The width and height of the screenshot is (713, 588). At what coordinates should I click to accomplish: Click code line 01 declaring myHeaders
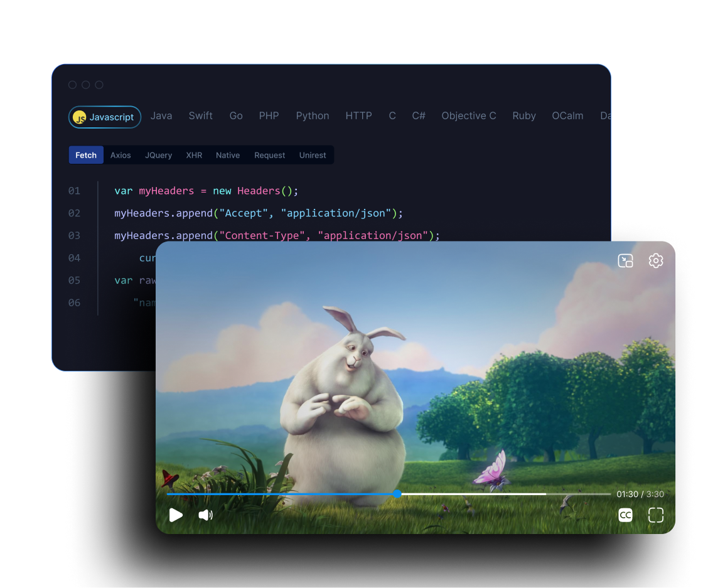[206, 191]
